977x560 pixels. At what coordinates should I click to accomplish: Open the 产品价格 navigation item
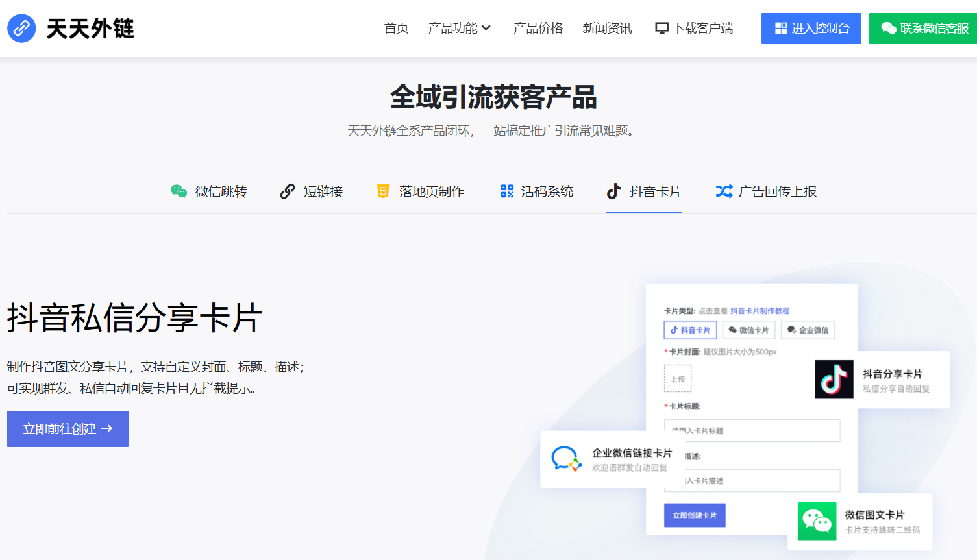pyautogui.click(x=538, y=29)
